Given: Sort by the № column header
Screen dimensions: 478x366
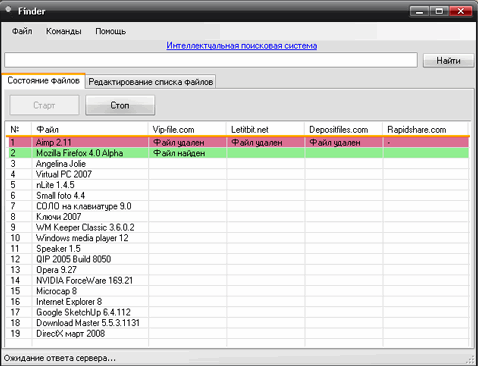Looking at the screenshot, I should tap(19, 129).
